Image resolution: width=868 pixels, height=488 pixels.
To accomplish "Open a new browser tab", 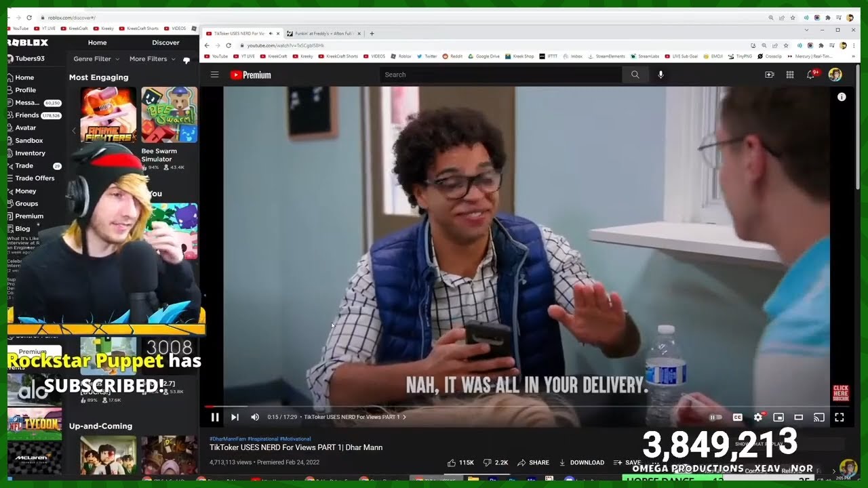I will (372, 33).
